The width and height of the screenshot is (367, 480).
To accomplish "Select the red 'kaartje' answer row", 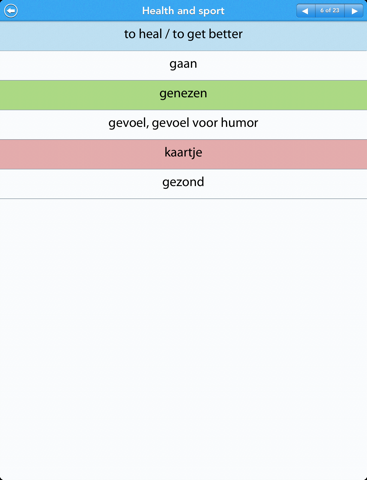I will coord(183,154).
